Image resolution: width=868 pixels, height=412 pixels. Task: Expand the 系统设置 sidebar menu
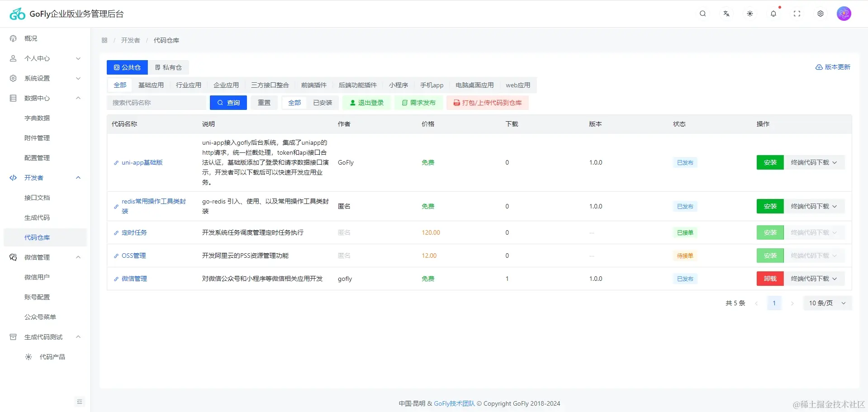point(45,78)
